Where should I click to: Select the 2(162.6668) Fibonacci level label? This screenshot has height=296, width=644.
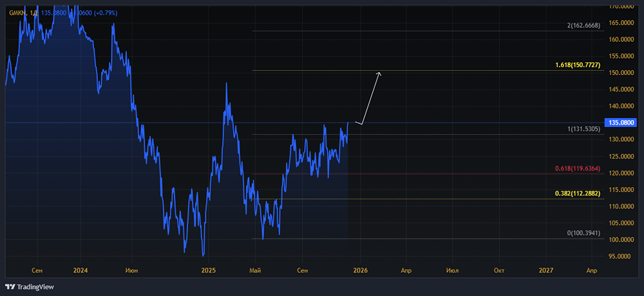pyautogui.click(x=583, y=26)
